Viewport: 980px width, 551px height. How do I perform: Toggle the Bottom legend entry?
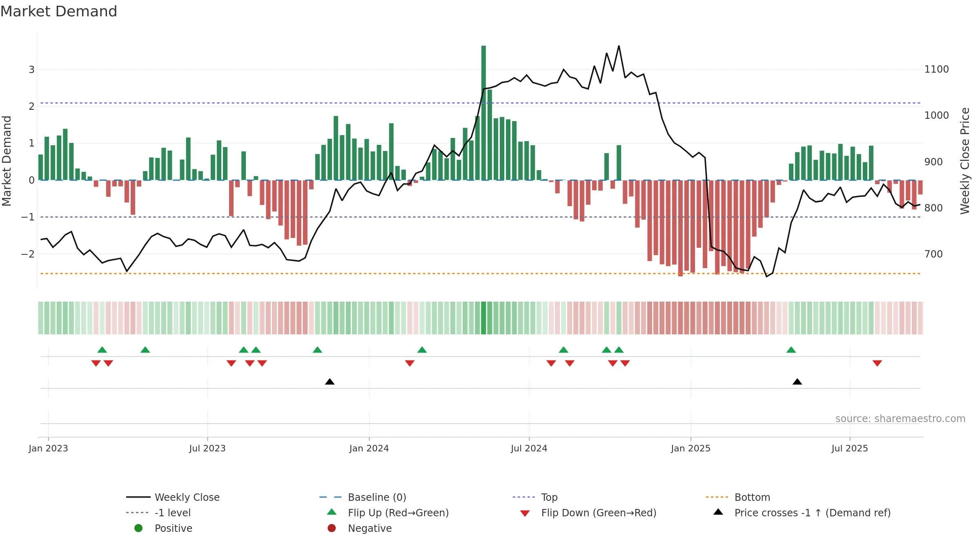pyautogui.click(x=738, y=497)
